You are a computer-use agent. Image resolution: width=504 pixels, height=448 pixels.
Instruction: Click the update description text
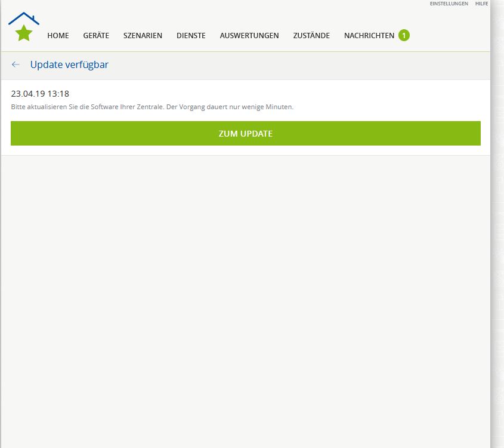pyautogui.click(x=152, y=107)
